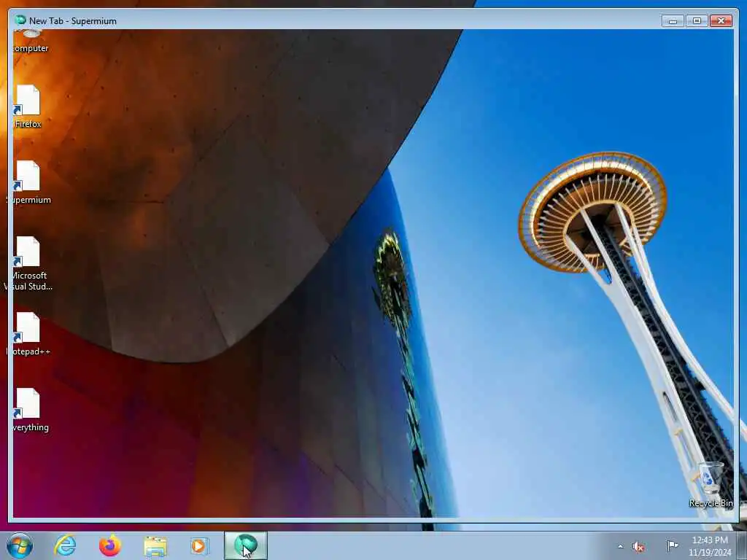Select the Supermium desktop shortcut
This screenshot has width=747, height=560.
(x=29, y=183)
